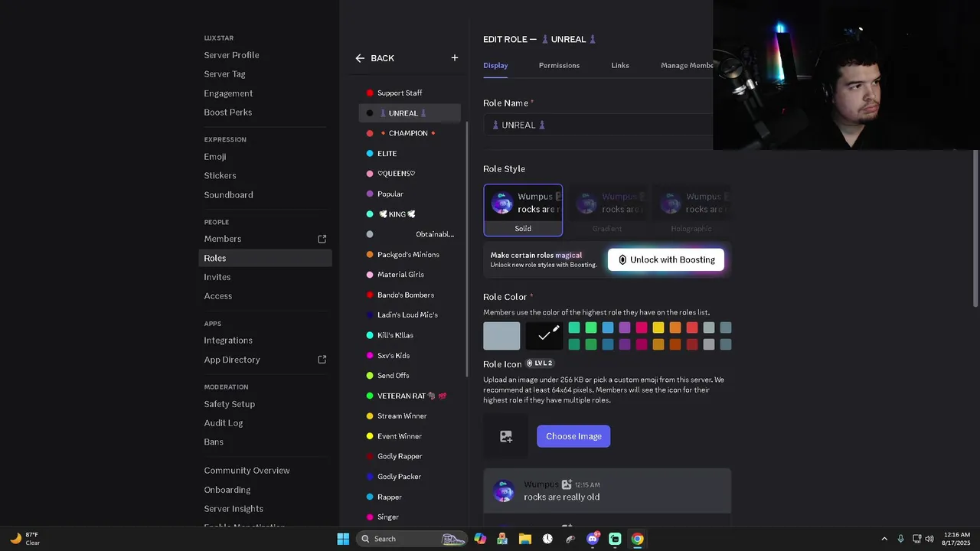Open File Explorer from taskbar
Image resolution: width=980 pixels, height=551 pixels.
pyautogui.click(x=525, y=539)
